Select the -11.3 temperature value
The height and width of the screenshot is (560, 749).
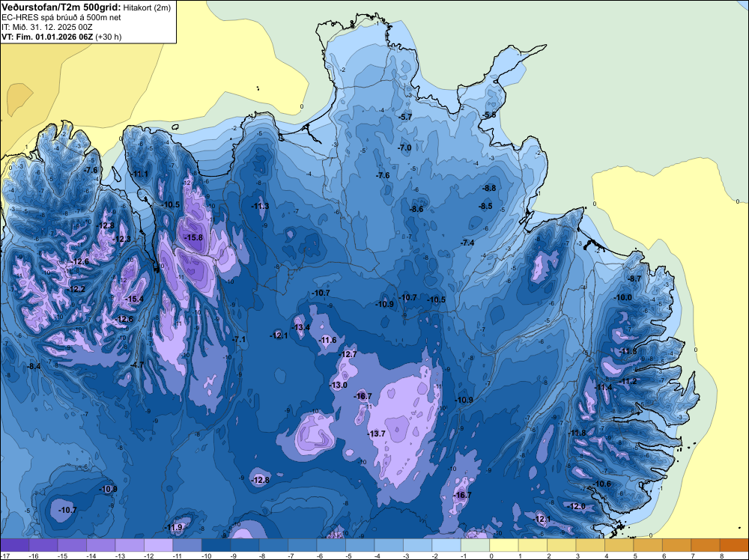[x=261, y=206]
